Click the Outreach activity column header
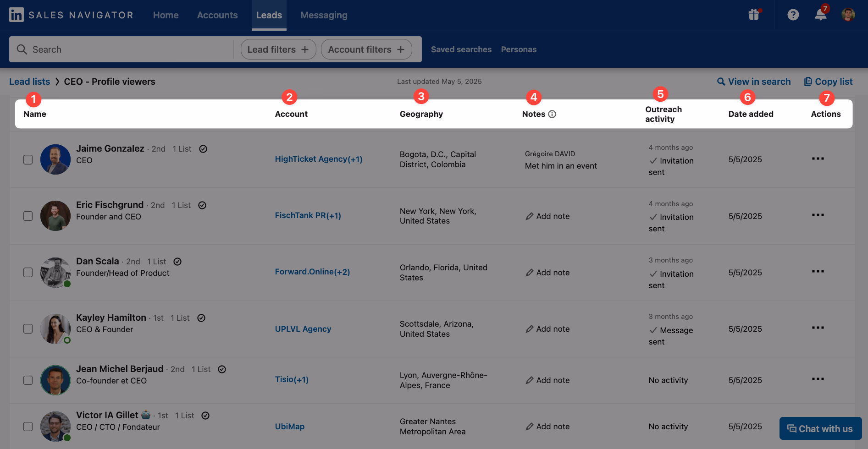Screen dimensions: 868x449 coord(663,114)
